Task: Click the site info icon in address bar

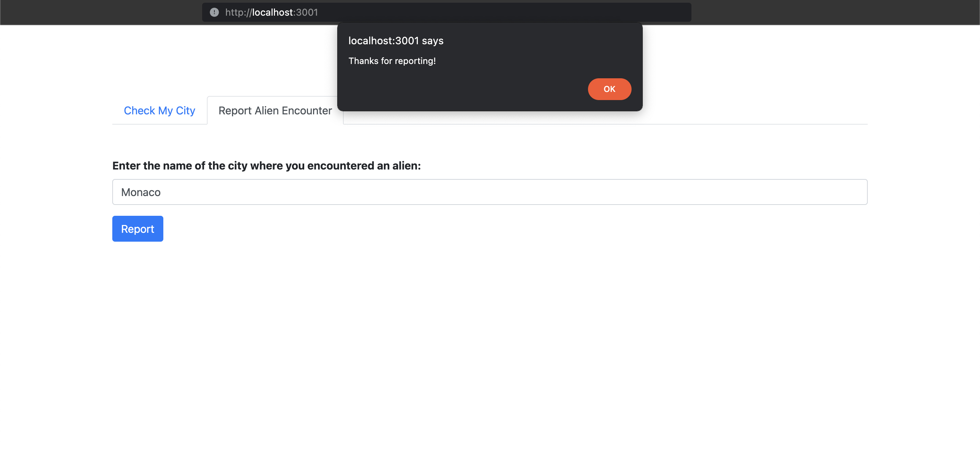Action: pyautogui.click(x=214, y=12)
